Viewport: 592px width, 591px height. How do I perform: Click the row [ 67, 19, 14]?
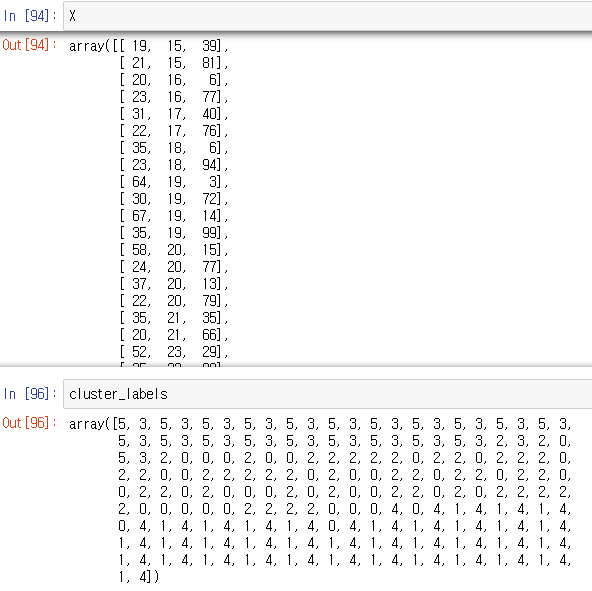click(174, 216)
